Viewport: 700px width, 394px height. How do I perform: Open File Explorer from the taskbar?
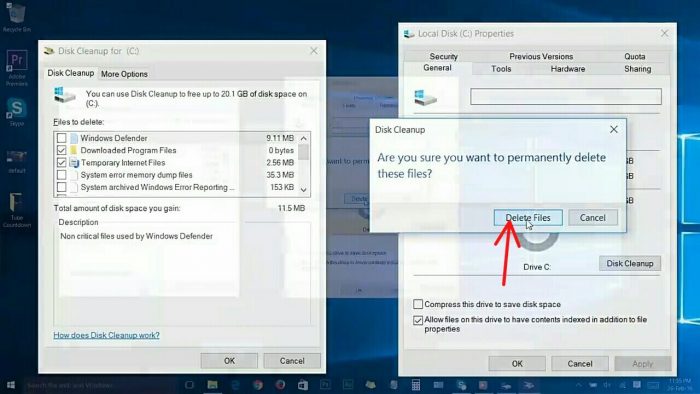(212, 385)
